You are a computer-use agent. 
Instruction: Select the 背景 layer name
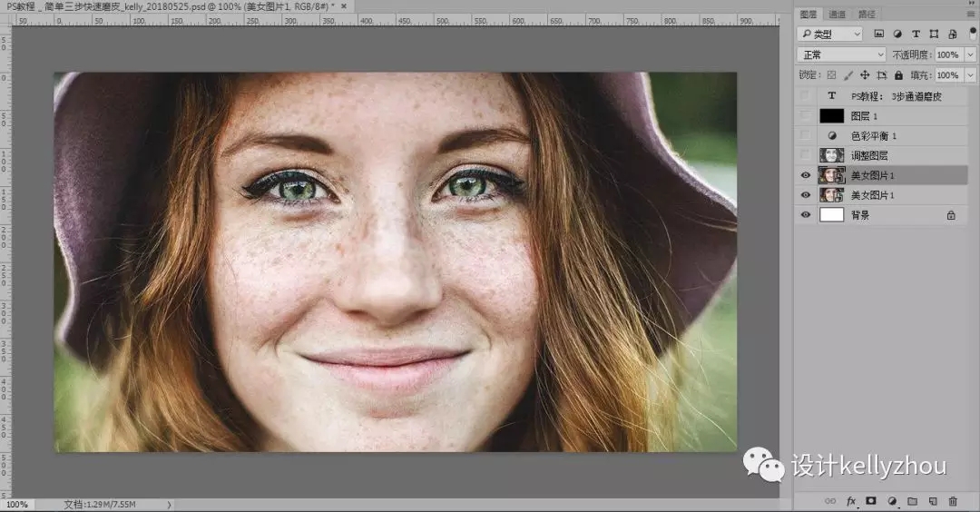click(x=860, y=215)
